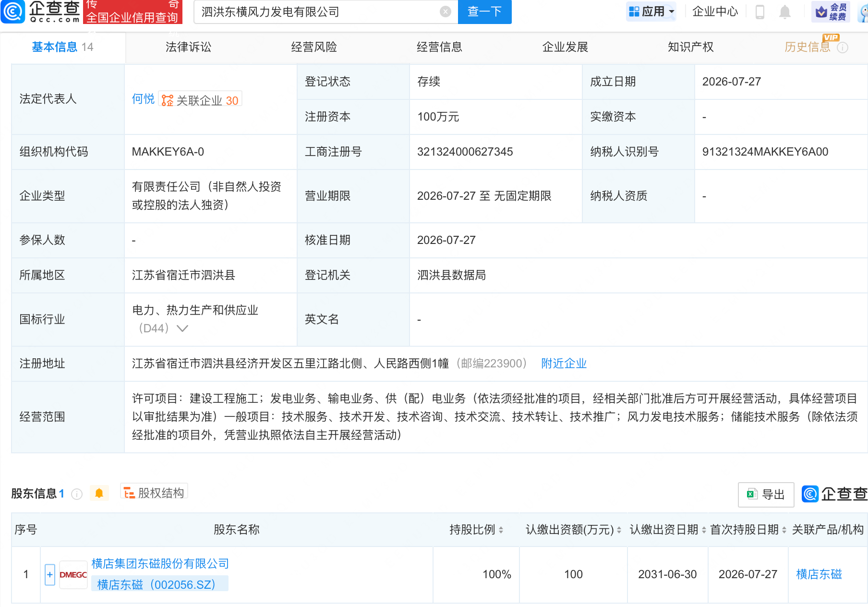Sort shareholders by 认缴出资日期
Image resolution: width=868 pixels, height=607 pixels.
pos(704,530)
